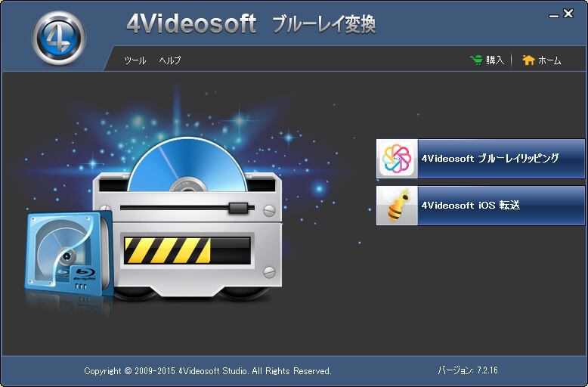Launch 4Videosoft iOS 転送 button
Screen dimensions: 588x387
pos(500,206)
